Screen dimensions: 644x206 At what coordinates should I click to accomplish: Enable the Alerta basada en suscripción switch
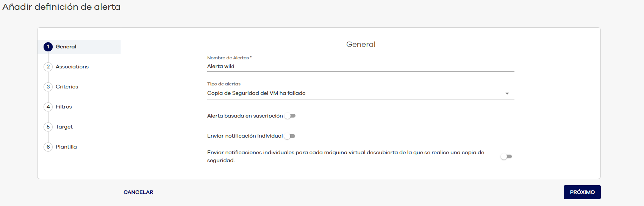[290, 116]
